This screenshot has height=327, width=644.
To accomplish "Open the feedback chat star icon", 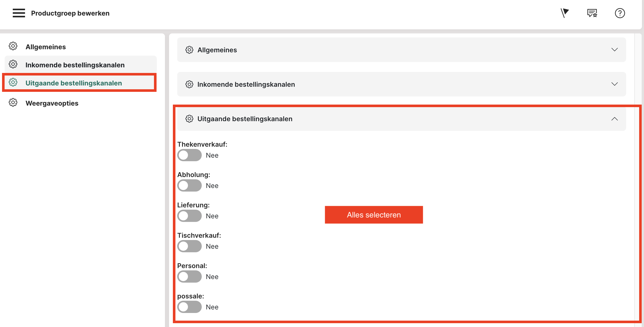I will (592, 13).
